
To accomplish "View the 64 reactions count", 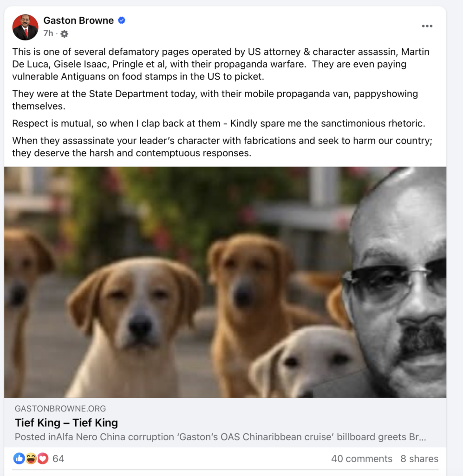I will (58, 458).
